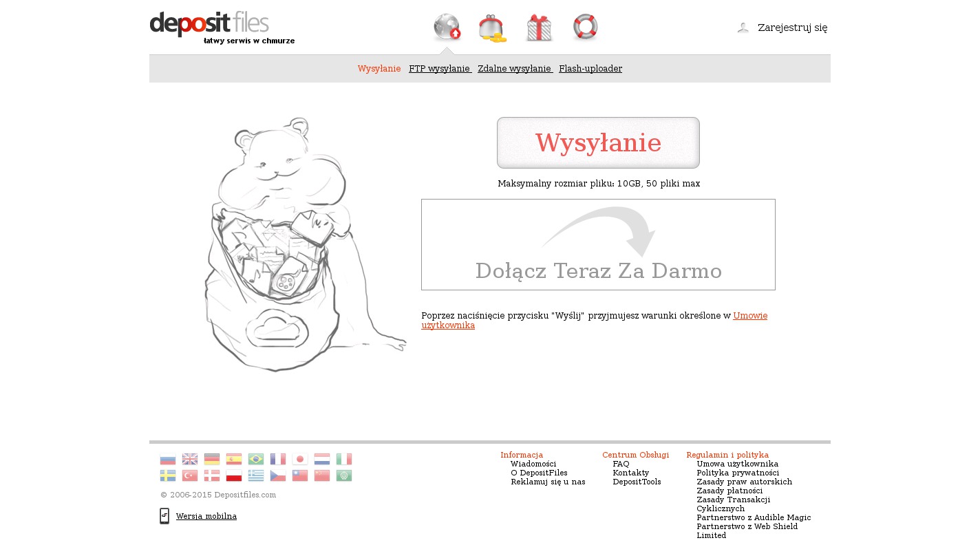Click the mobile phone icon
This screenshot has width=980, height=547.
pyautogui.click(x=164, y=516)
